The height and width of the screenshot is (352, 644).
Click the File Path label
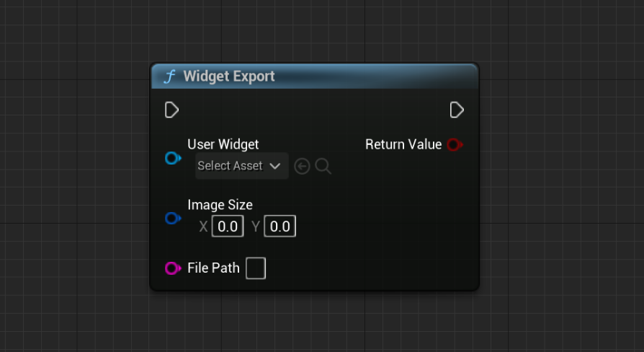[x=213, y=268]
